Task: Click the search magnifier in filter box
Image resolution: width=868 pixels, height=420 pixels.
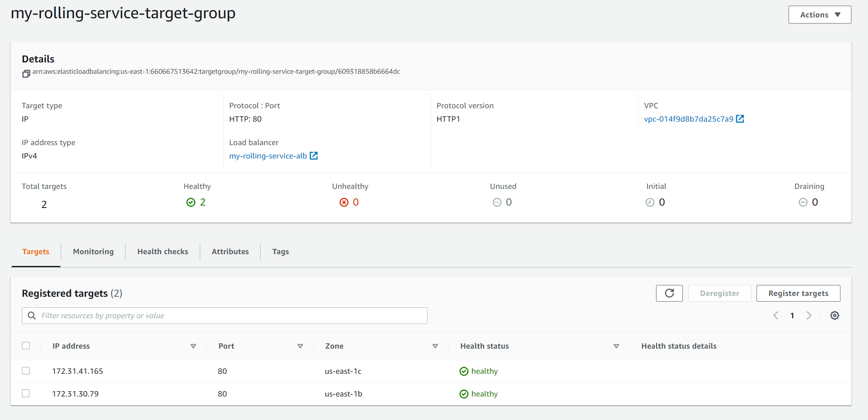Action: click(31, 315)
